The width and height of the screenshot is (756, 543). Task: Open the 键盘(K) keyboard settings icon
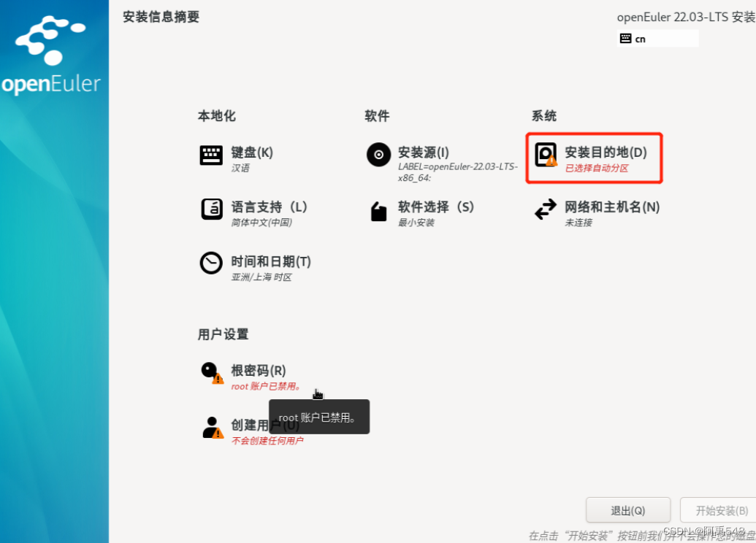coord(211,155)
